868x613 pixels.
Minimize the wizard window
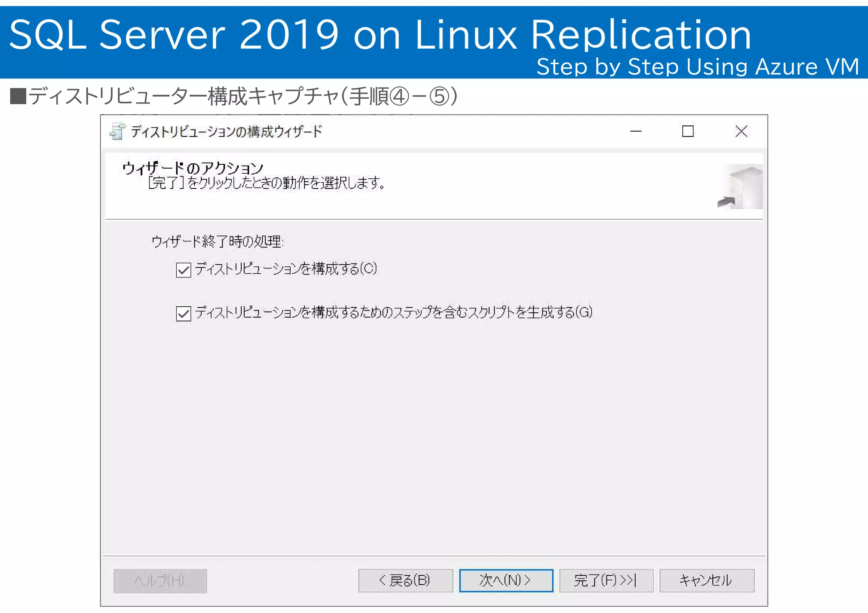(x=636, y=131)
